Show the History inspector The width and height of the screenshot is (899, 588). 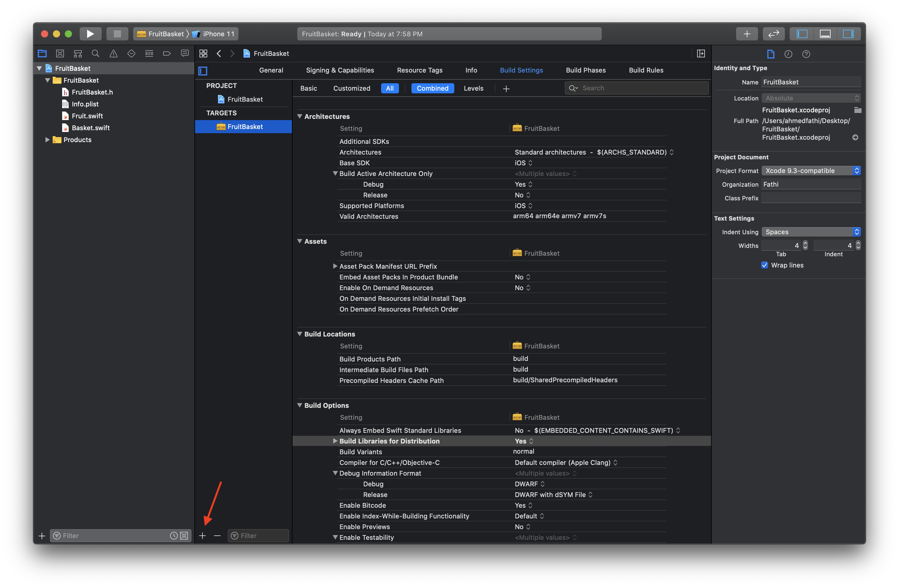(788, 54)
